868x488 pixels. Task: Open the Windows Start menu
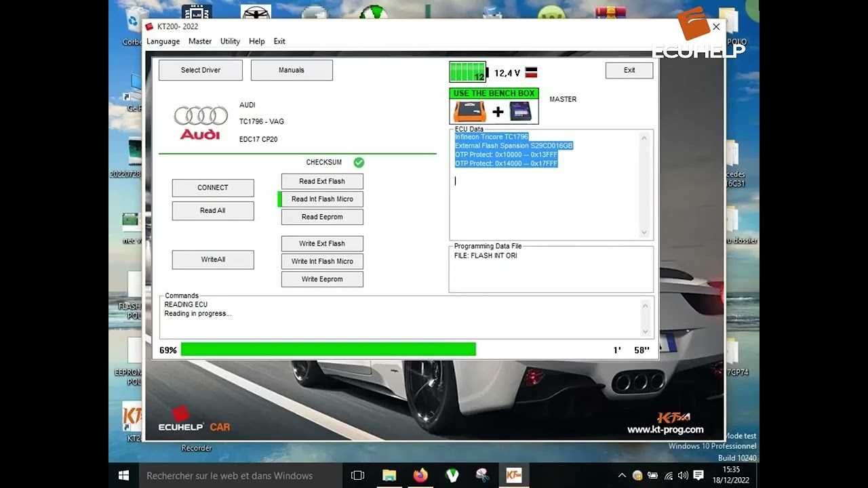coord(123,476)
